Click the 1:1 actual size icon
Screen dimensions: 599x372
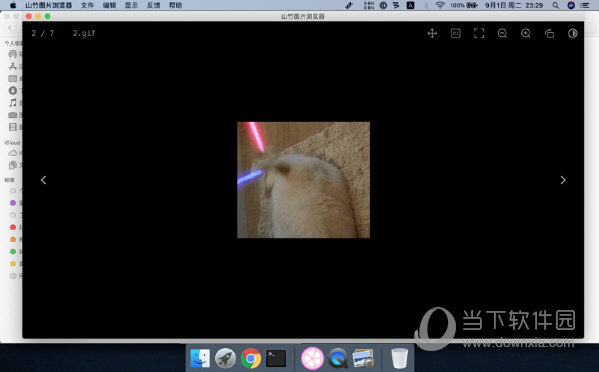pos(455,33)
